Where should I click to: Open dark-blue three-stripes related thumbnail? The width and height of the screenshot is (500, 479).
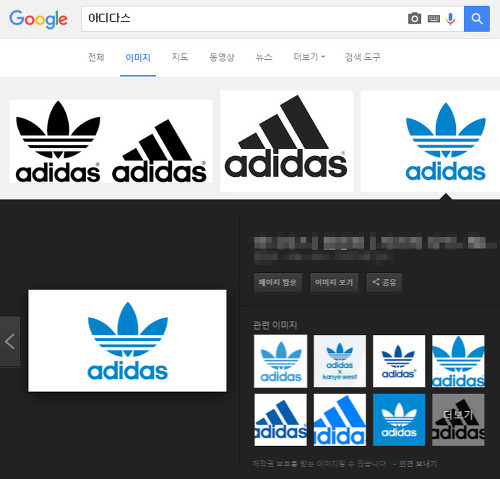(x=280, y=420)
